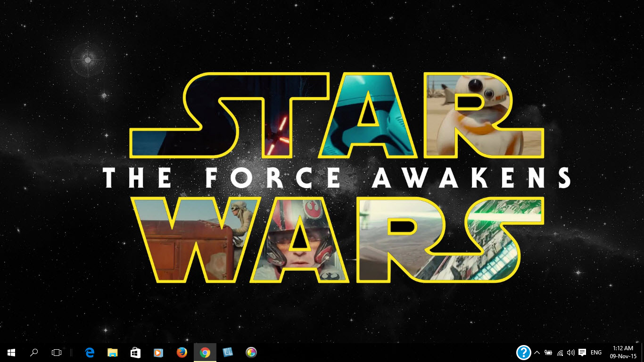Viewport: 644px width, 362px height.
Task: Open the colorful wheel app icon
Action: click(x=251, y=352)
